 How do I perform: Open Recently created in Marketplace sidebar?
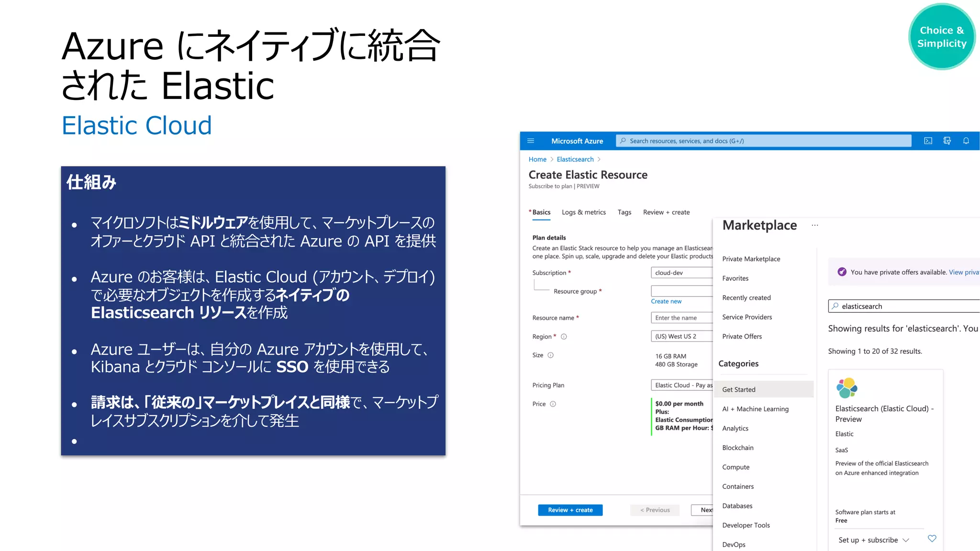click(746, 298)
